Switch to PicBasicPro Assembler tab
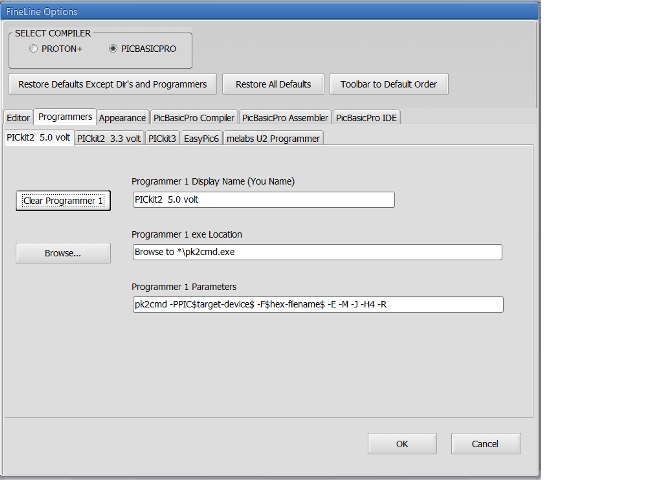 (x=285, y=118)
